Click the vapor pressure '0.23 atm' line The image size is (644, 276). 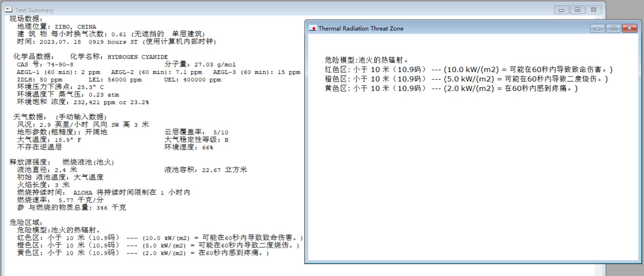pyautogui.click(x=68, y=95)
